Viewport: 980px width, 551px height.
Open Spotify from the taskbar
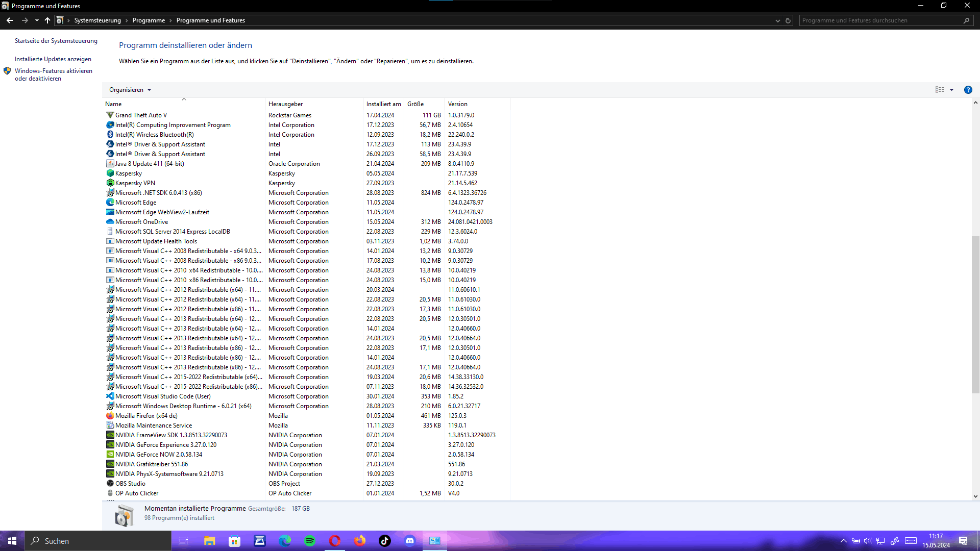[310, 541]
